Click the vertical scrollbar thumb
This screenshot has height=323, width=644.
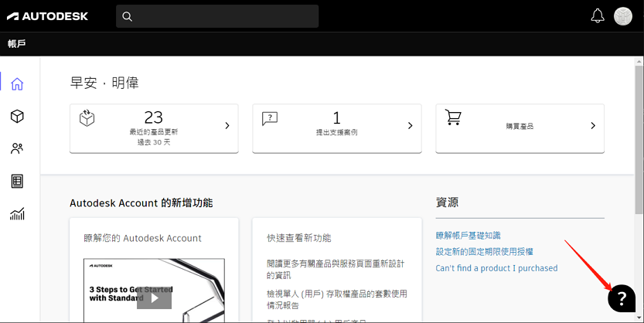[639, 140]
